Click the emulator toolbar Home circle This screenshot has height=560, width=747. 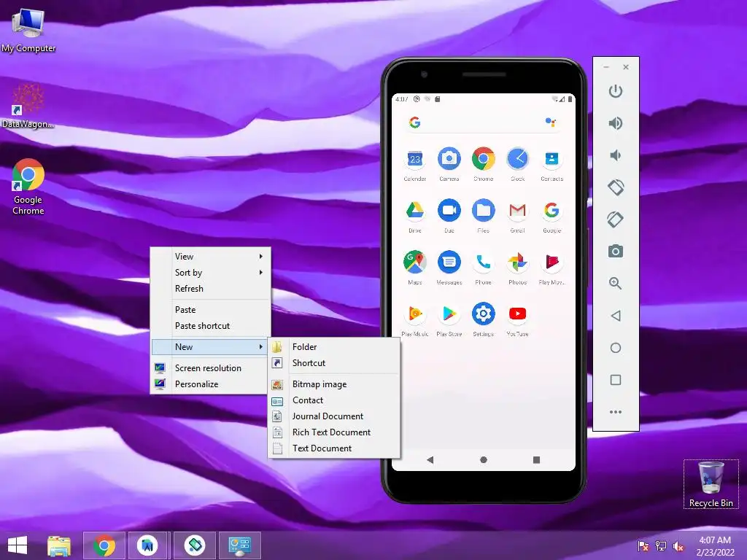coord(616,348)
